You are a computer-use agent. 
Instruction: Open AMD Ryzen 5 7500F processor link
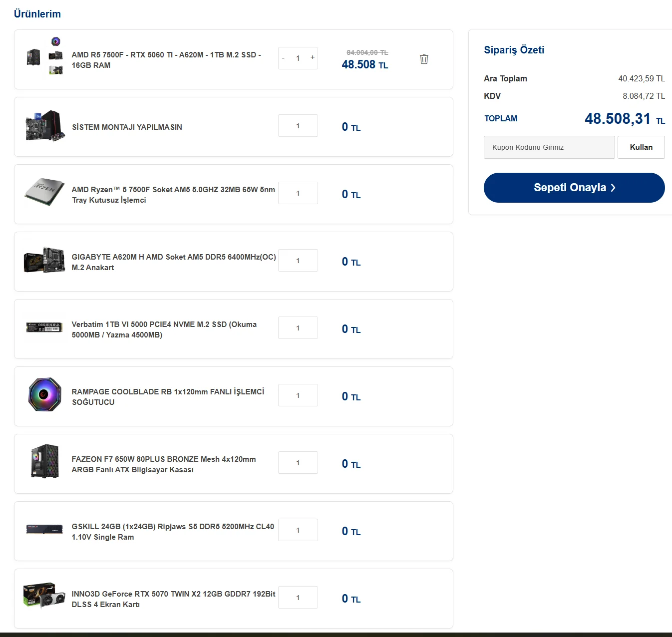click(173, 195)
